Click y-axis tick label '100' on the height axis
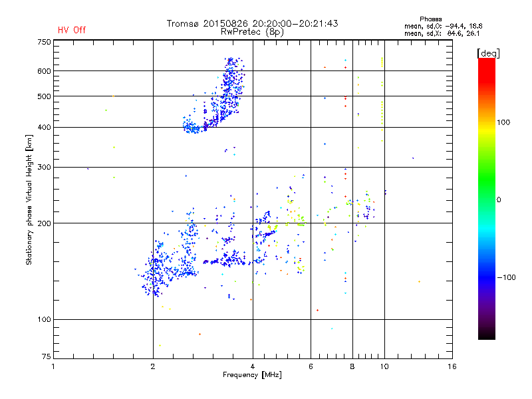This screenshot has width=532, height=399. (44, 320)
